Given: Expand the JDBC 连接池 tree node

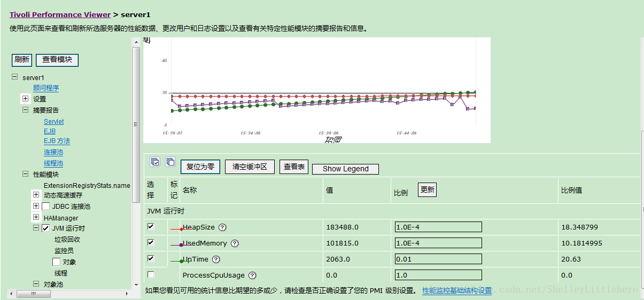Looking at the screenshot, I should (36, 206).
